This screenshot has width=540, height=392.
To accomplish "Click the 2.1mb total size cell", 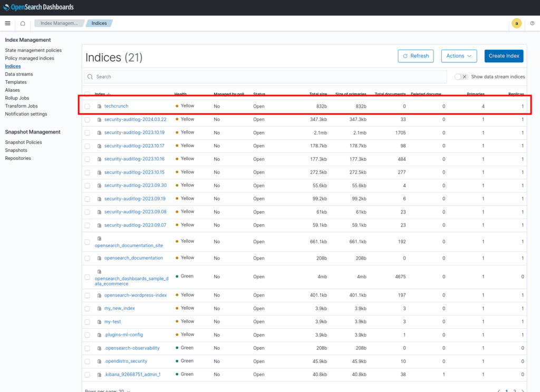I will pyautogui.click(x=320, y=132).
